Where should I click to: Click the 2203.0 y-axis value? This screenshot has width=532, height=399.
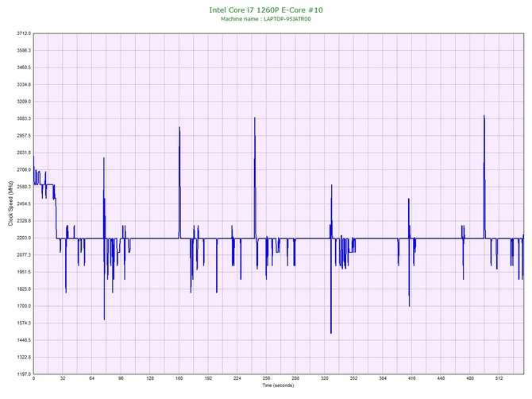pyautogui.click(x=24, y=238)
